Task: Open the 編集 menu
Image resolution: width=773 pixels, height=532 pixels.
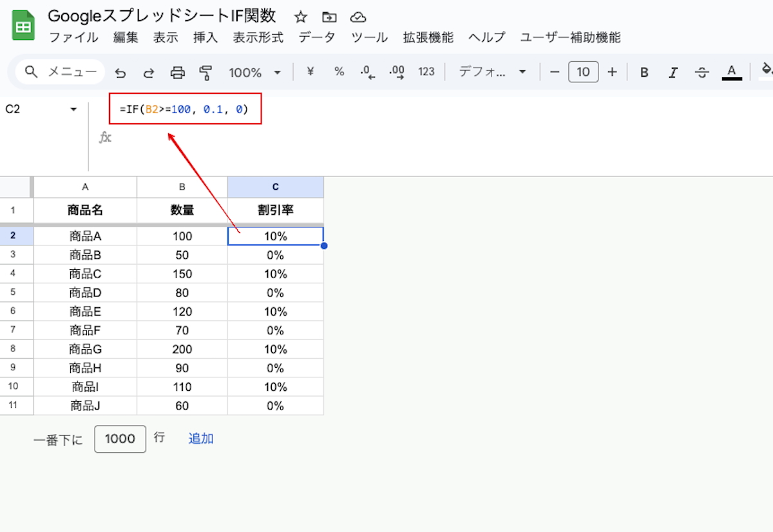Action: [x=126, y=37]
